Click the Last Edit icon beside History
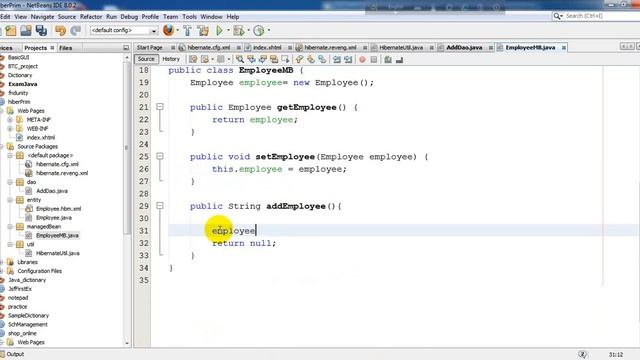The width and height of the screenshot is (640, 360). [x=193, y=60]
